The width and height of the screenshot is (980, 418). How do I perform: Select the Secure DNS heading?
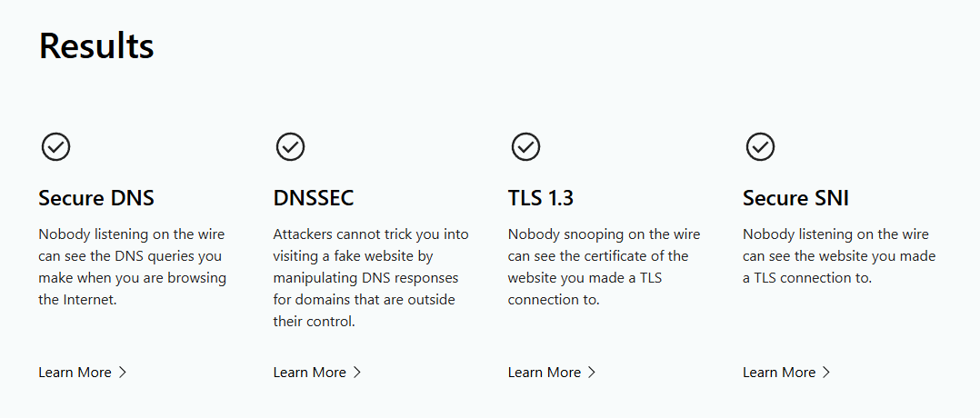point(96,198)
